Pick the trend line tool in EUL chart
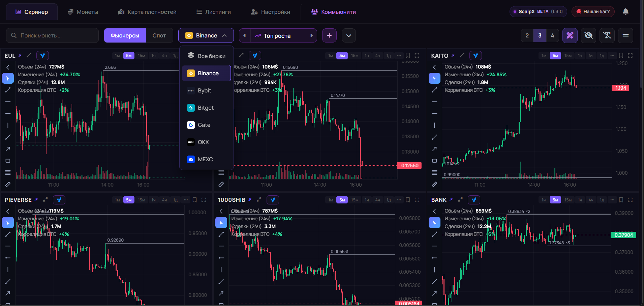 (8, 90)
